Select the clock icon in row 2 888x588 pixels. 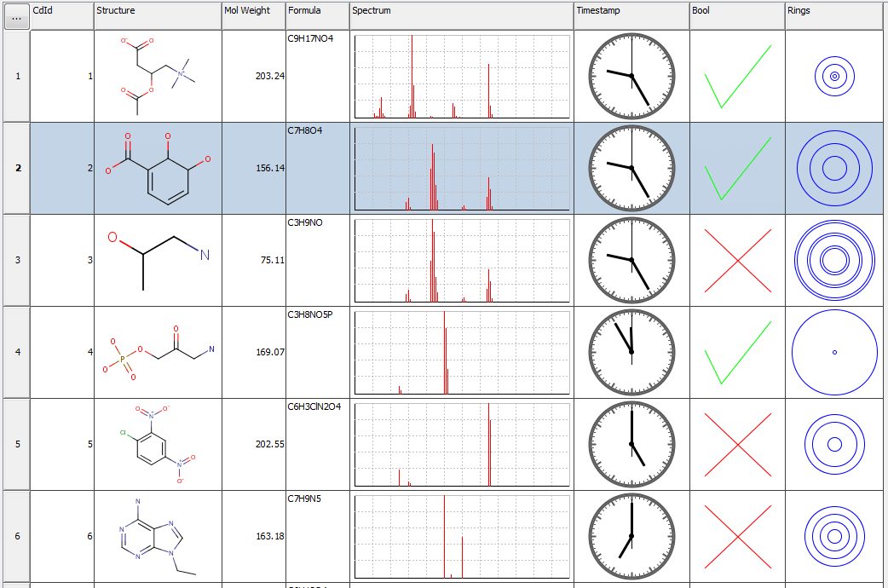click(x=631, y=169)
